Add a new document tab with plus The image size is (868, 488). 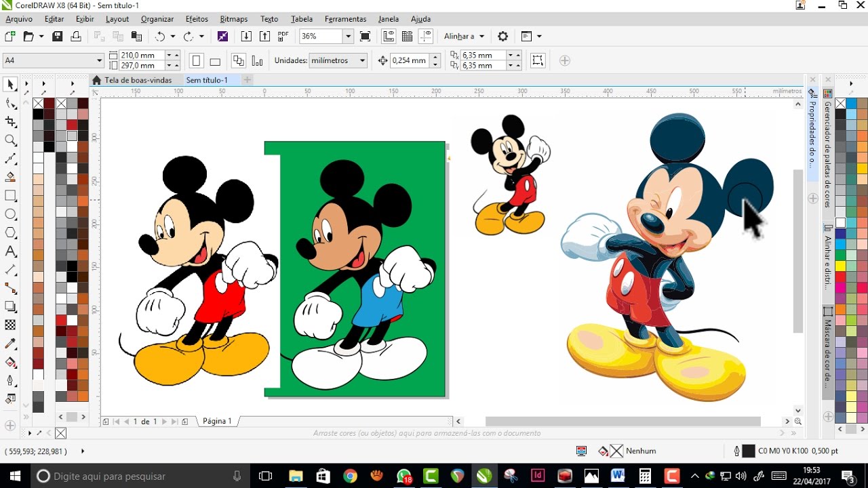click(248, 80)
